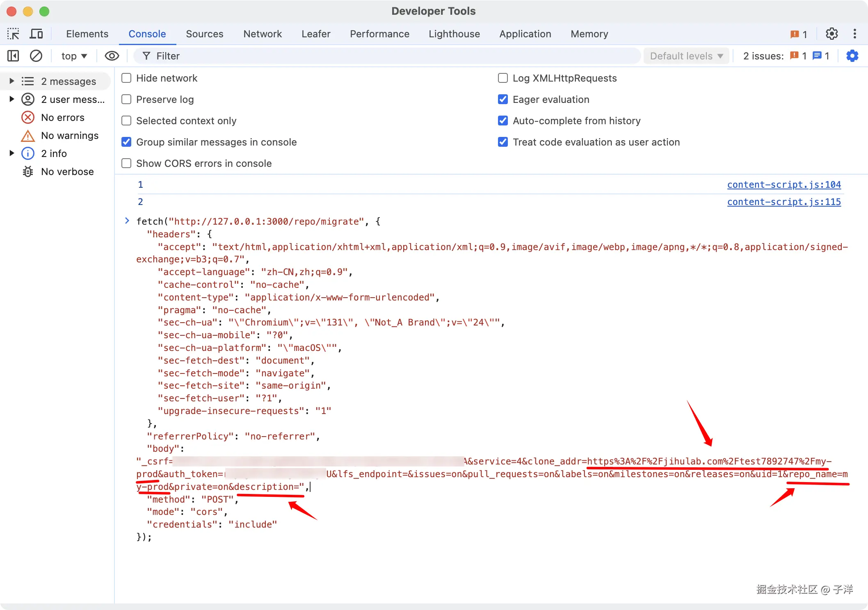Open the Default levels dropdown
The image size is (868, 610).
click(x=686, y=56)
